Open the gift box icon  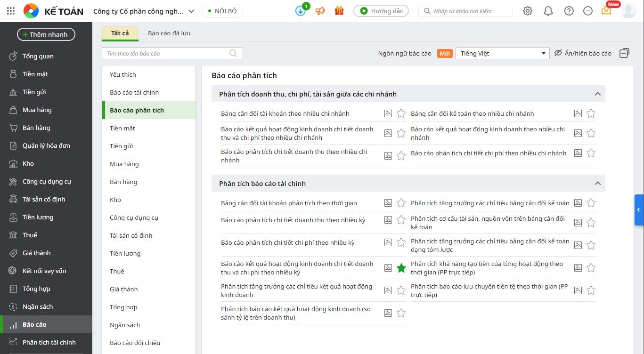(339, 11)
